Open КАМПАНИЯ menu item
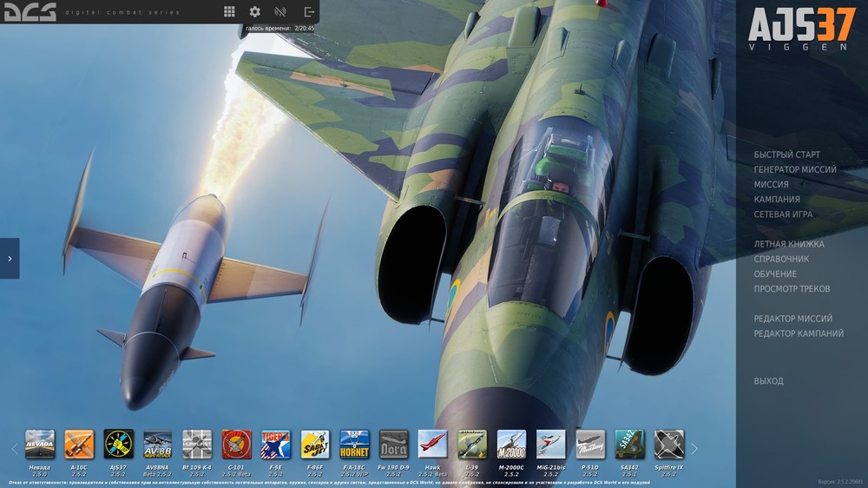Viewport: 868px width, 488px height. tap(777, 200)
